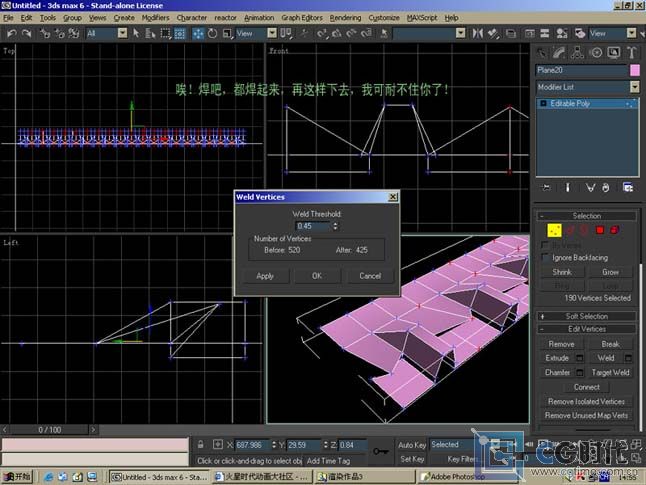The height and width of the screenshot is (485, 646).
Task: Click the Align tool icon
Action: pyautogui.click(x=493, y=33)
